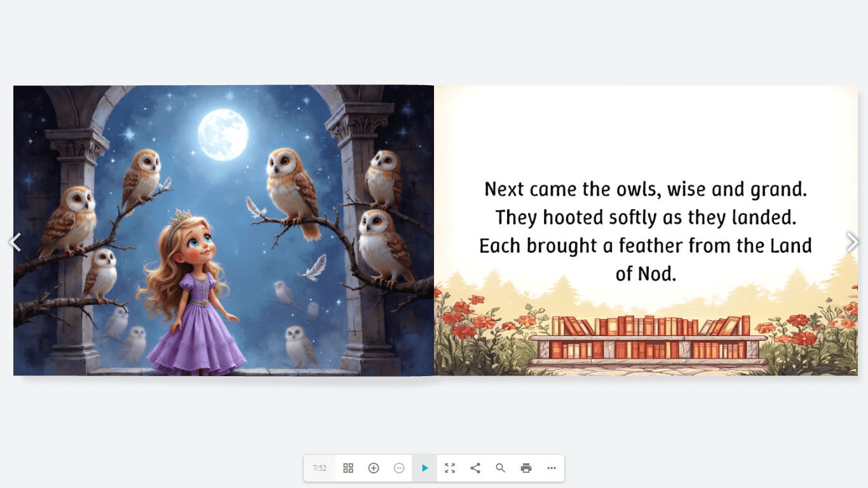Zoom out with the minus icon
The width and height of the screenshot is (868, 488).
(399, 468)
